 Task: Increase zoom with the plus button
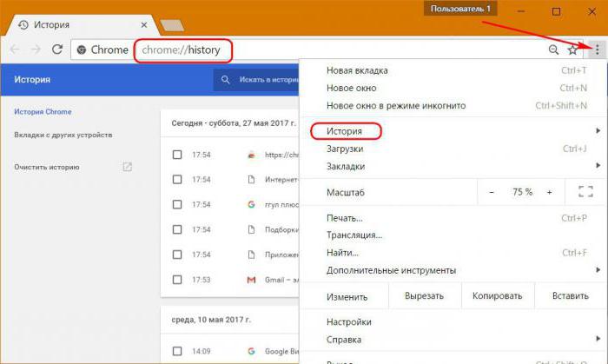pyautogui.click(x=549, y=192)
